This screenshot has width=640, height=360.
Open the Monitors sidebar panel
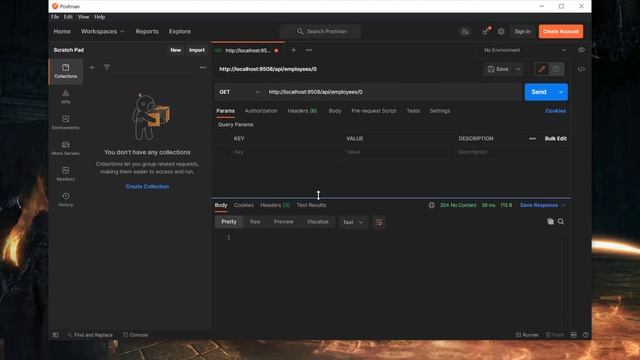[x=66, y=174]
